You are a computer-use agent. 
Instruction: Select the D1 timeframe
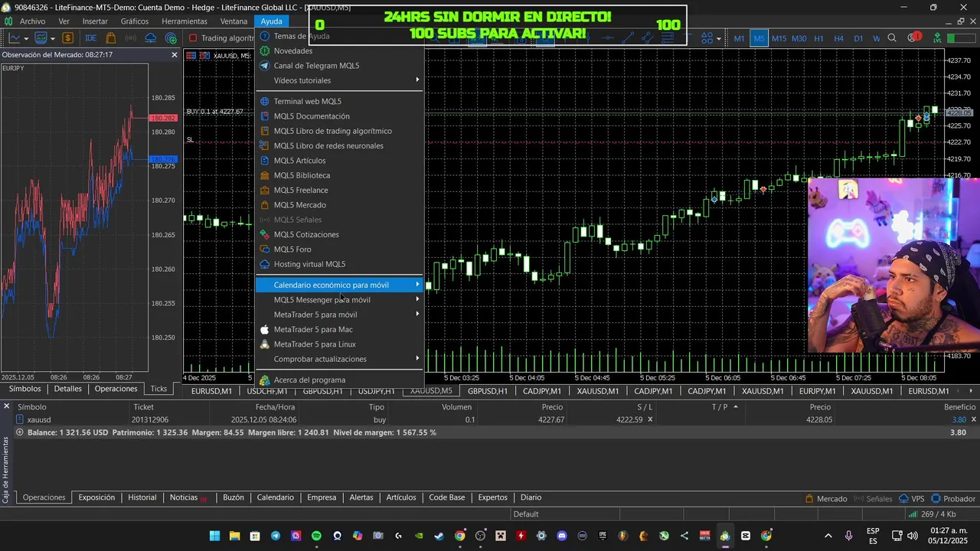[858, 38]
